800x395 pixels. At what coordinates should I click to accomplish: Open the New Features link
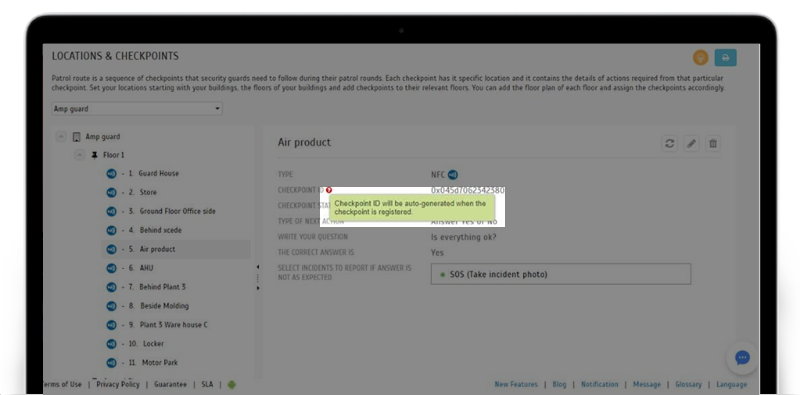click(516, 384)
